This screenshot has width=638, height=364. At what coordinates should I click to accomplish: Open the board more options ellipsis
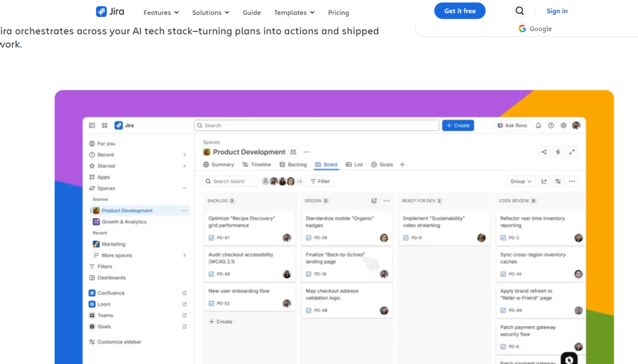[572, 181]
